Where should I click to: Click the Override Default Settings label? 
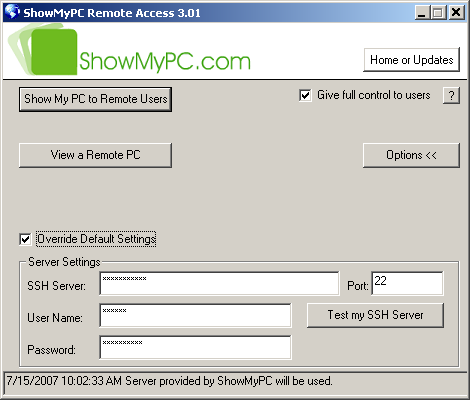pyautogui.click(x=96, y=239)
